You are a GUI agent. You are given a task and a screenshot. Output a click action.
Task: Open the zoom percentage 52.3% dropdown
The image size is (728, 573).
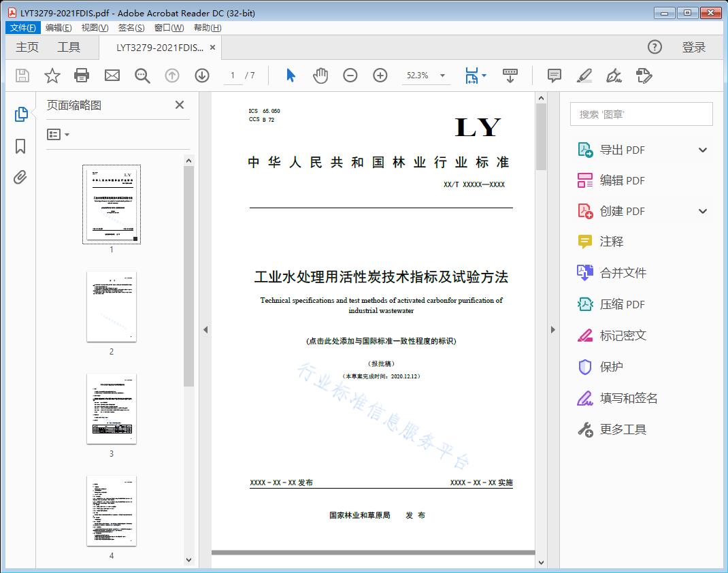click(426, 76)
